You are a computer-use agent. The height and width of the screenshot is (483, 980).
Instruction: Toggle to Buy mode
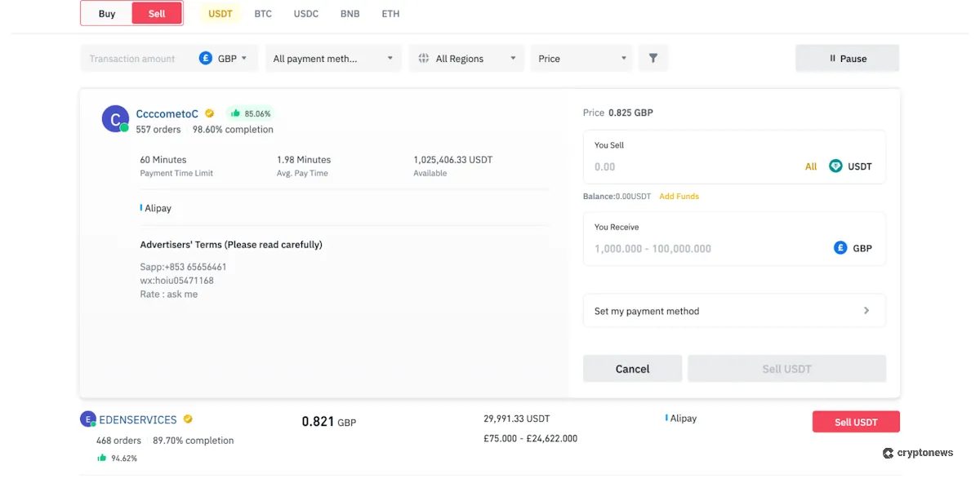(x=106, y=13)
